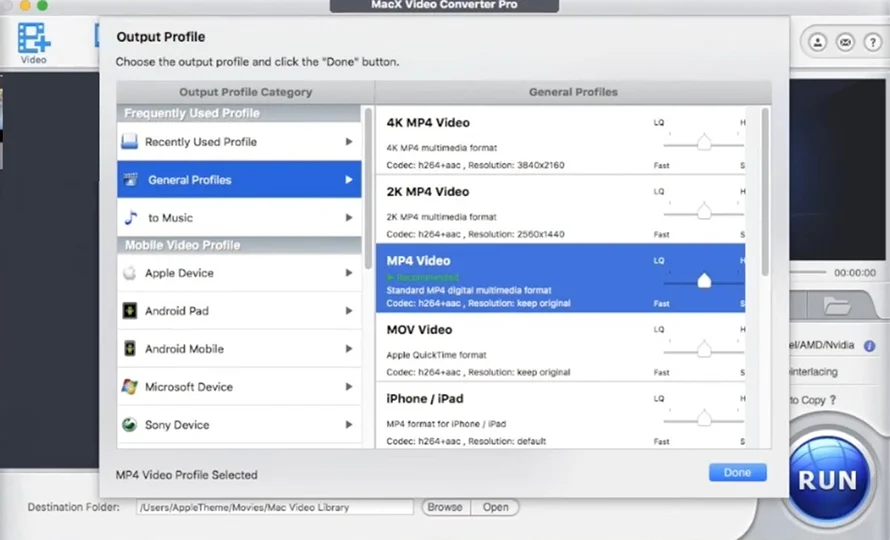Click the Android Mobile icon

pyautogui.click(x=129, y=349)
